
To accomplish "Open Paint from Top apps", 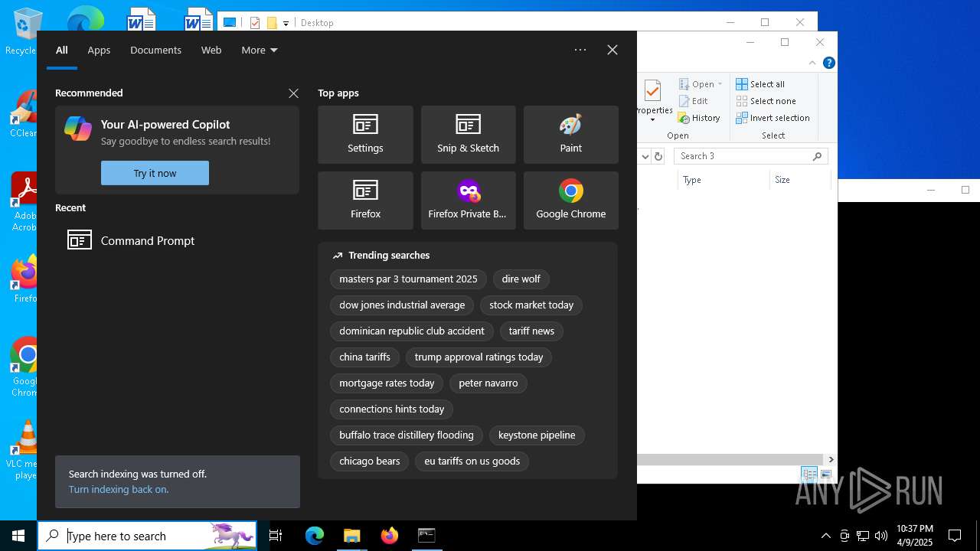I will coord(570,135).
